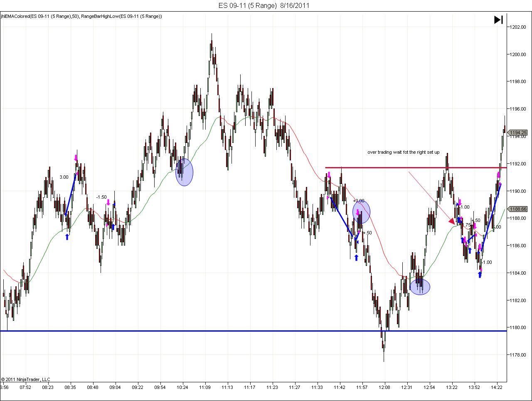Click the 11:42 time axis label

tap(340, 387)
